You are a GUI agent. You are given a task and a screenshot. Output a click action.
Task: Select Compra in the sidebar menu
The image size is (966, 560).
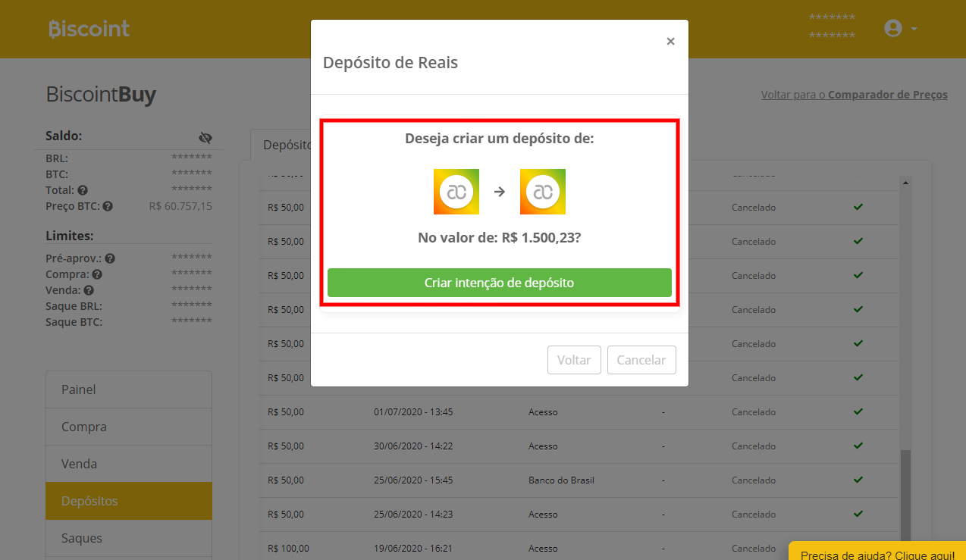[x=129, y=427]
